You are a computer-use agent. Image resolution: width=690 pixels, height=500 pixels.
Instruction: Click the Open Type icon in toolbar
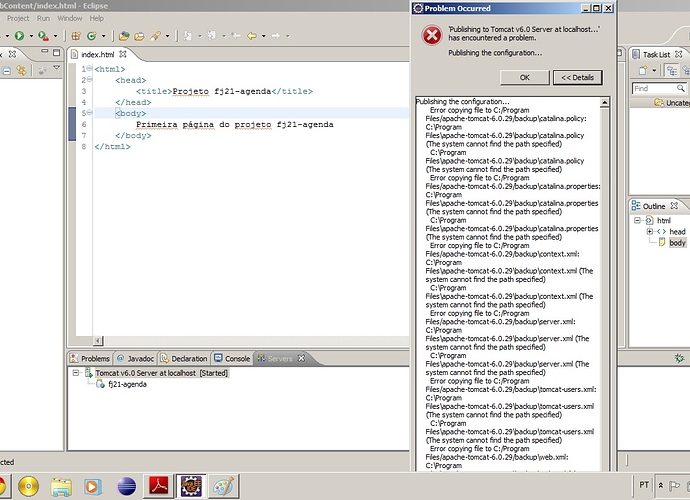[x=124, y=36]
